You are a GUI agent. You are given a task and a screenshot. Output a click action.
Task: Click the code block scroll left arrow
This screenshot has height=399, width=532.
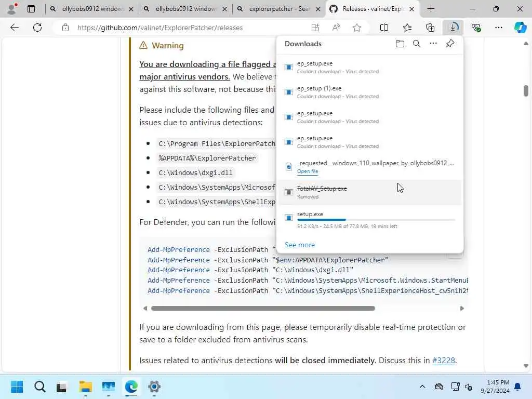click(145, 308)
